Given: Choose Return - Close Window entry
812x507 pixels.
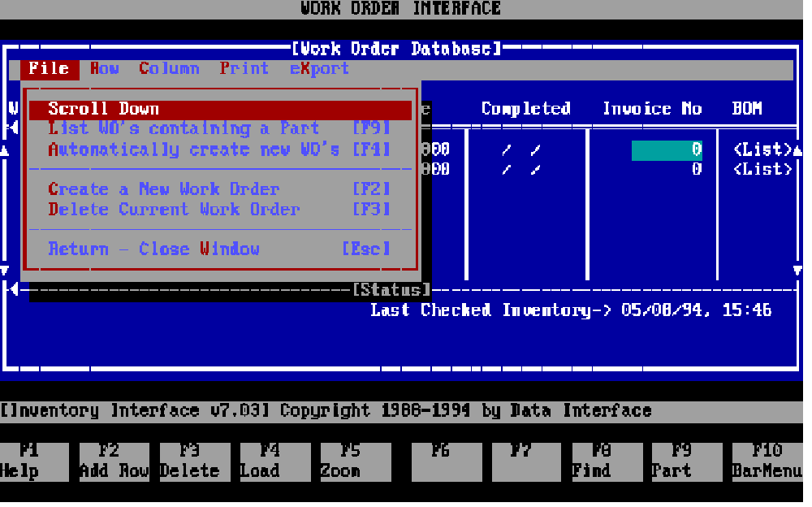Looking at the screenshot, I should pyautogui.click(x=219, y=249).
